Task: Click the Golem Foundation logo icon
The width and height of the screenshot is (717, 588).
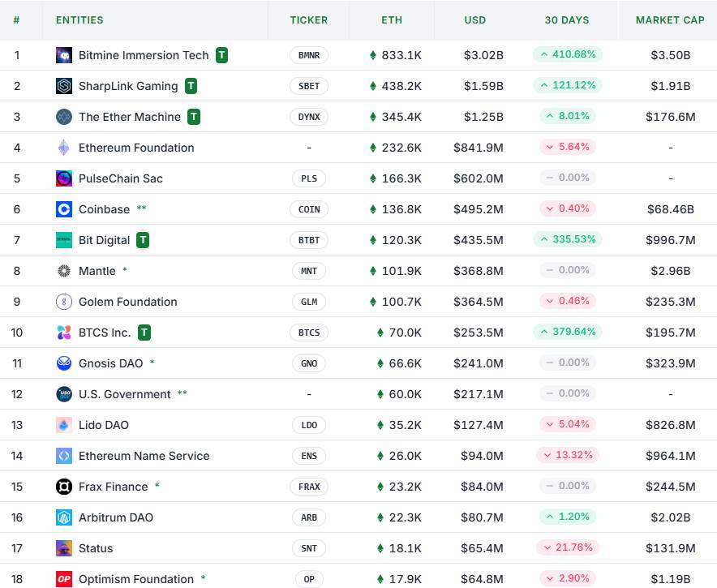Action: tap(64, 302)
